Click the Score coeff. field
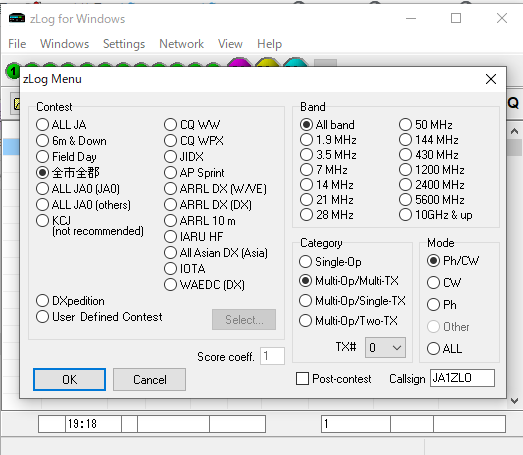The image size is (523, 455). point(272,356)
